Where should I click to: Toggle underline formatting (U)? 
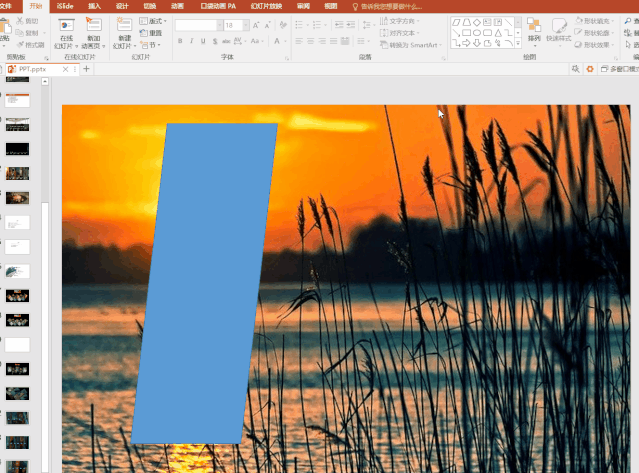point(203,41)
